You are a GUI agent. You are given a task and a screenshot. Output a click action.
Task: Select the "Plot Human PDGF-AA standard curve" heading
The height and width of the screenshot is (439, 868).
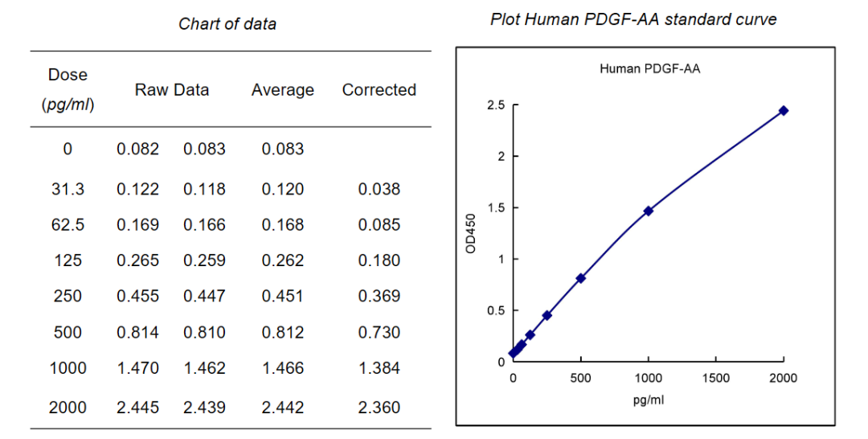[x=633, y=19]
